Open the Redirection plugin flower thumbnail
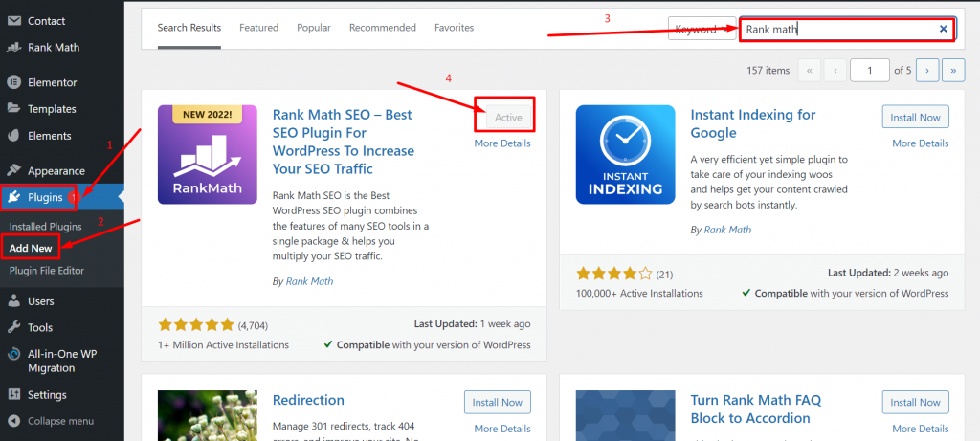 (x=208, y=415)
